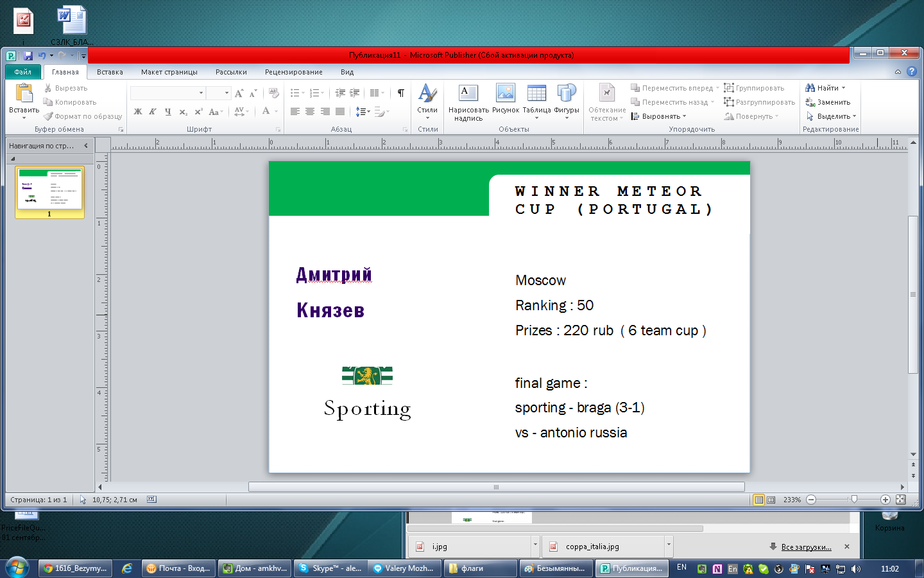Select the page 1 thumbnail in navigation pane
The width and height of the screenshot is (924, 578).
49,189
